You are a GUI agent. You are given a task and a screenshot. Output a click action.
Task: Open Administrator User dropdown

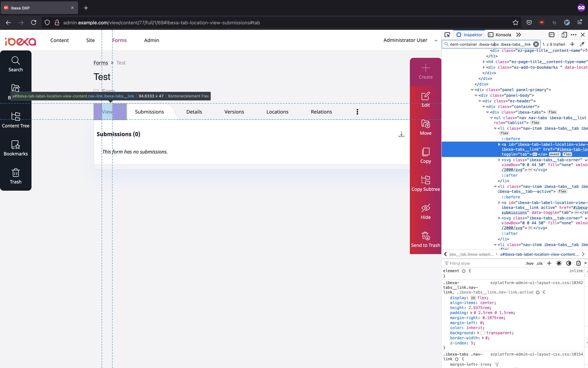point(410,40)
